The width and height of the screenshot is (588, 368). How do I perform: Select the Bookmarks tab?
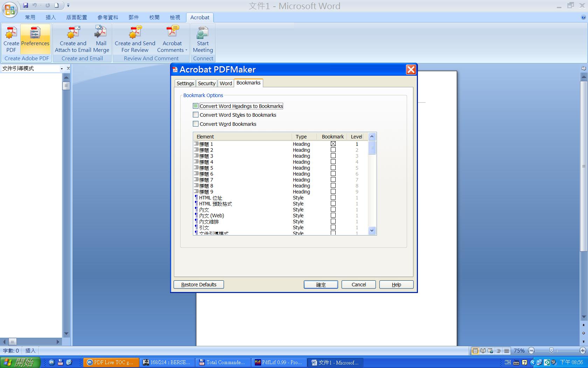[248, 83]
